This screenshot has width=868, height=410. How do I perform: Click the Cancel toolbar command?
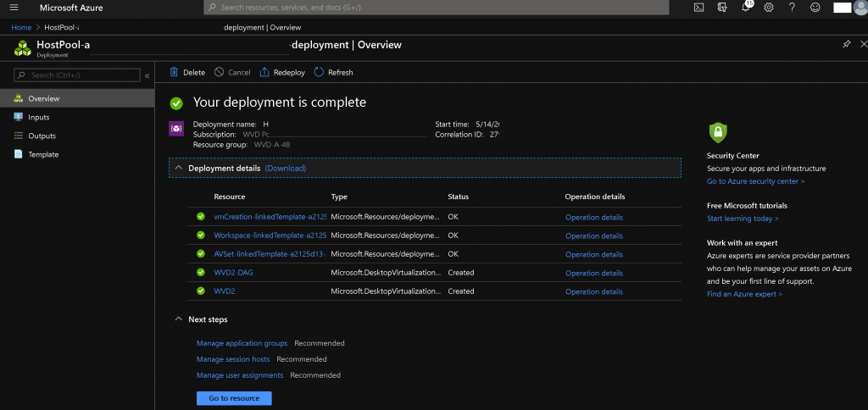coord(232,73)
